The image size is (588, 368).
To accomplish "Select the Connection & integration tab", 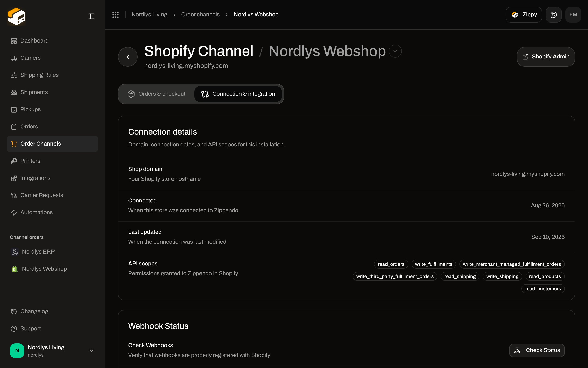I will click(238, 94).
